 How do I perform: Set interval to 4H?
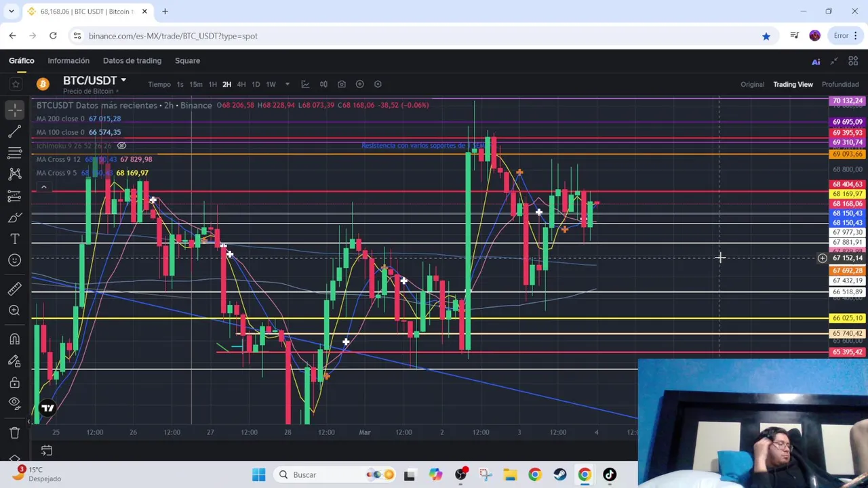pos(241,84)
